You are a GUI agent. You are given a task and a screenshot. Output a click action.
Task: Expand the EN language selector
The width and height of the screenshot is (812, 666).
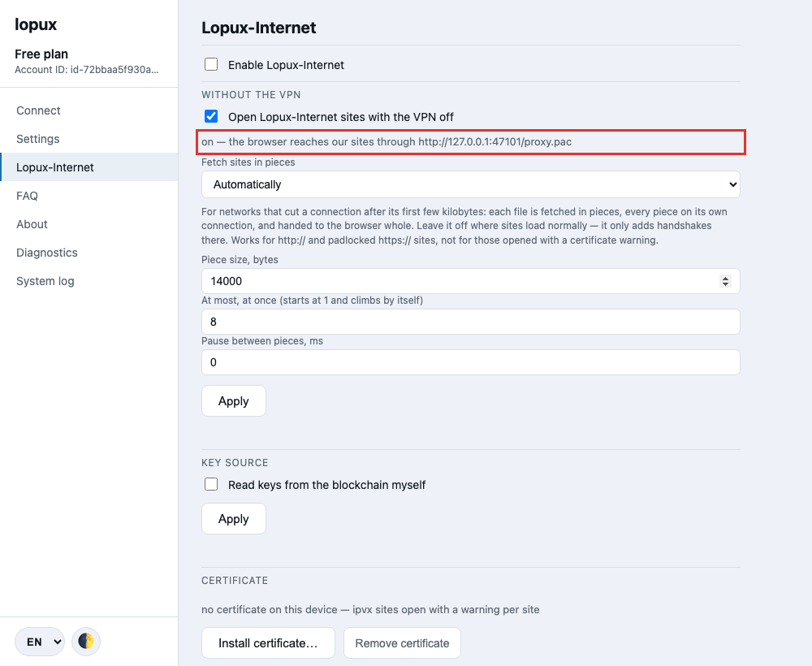pyautogui.click(x=40, y=642)
